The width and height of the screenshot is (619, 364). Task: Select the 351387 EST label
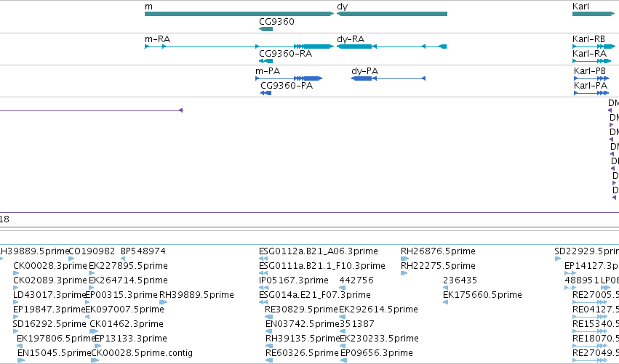click(x=357, y=324)
